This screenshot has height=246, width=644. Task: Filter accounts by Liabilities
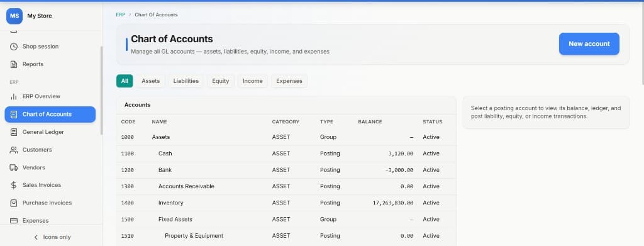[x=186, y=81]
